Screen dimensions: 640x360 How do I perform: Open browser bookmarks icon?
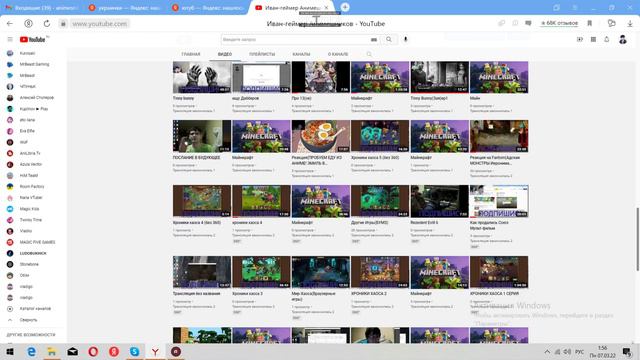point(589,24)
